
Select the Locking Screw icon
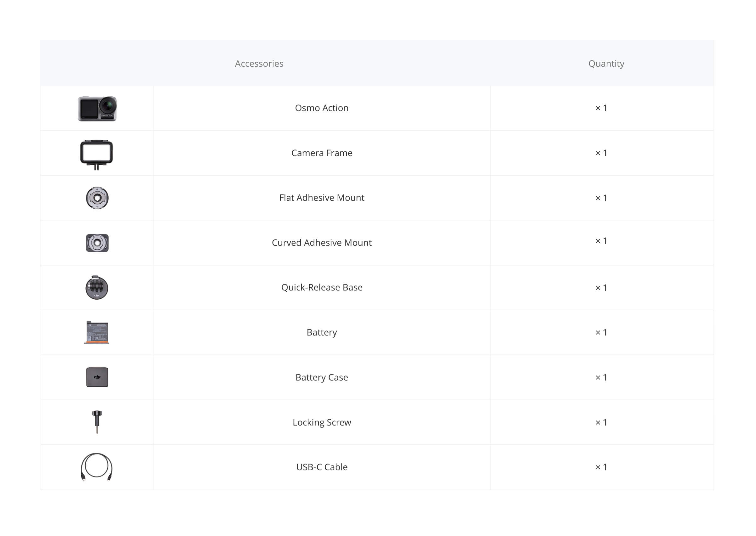(97, 422)
